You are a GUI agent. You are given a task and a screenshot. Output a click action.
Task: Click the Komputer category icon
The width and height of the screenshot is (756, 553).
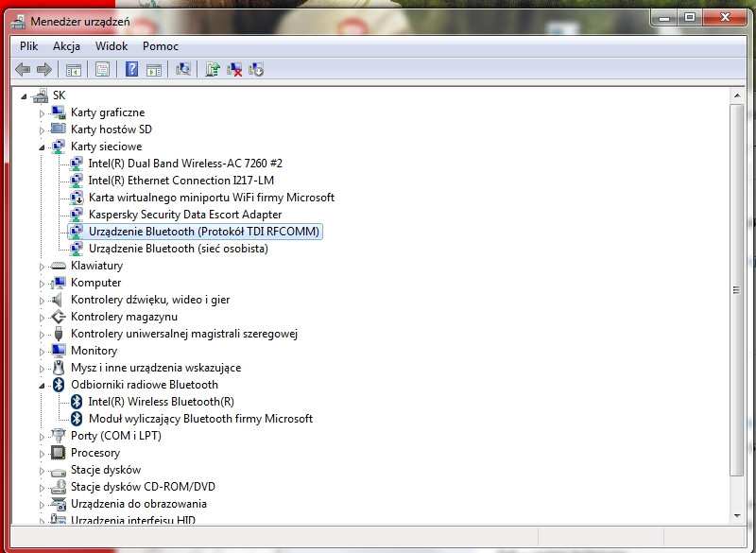(59, 283)
